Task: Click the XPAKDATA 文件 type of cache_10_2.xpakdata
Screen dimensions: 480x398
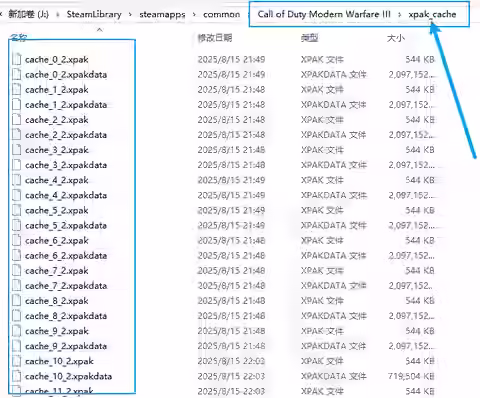Action: [333, 376]
